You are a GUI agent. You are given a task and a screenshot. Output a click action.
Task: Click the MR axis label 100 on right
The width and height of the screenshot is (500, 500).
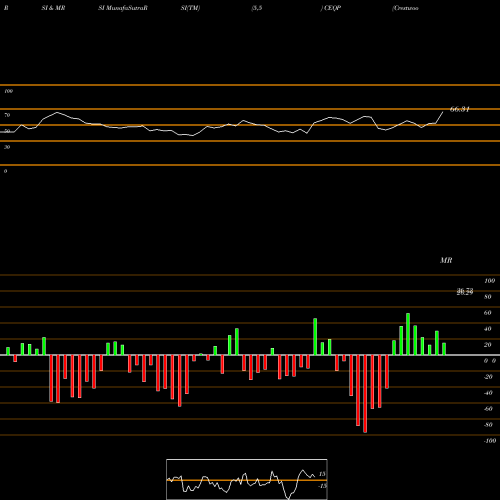point(489,281)
